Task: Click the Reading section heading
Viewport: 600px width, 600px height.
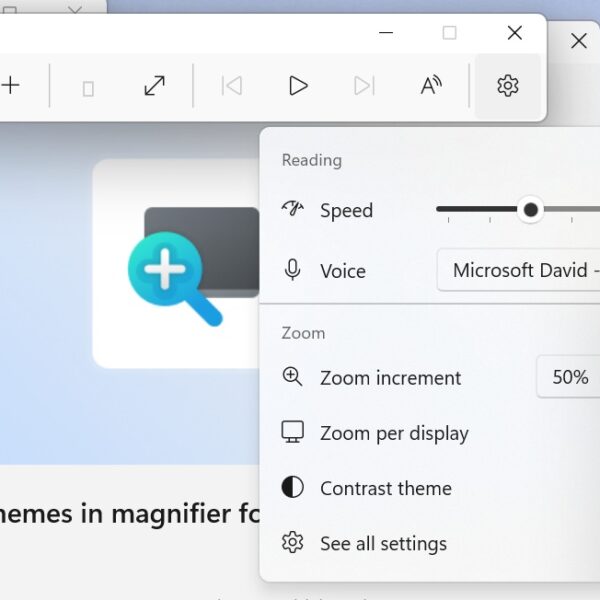Action: tap(311, 160)
